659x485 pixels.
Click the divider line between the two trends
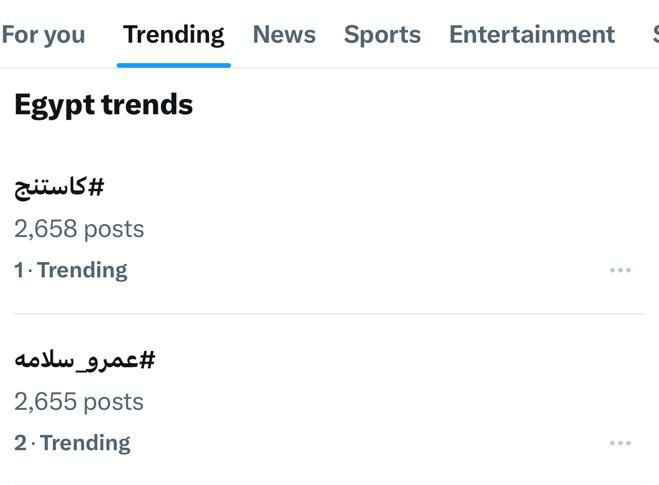click(x=329, y=314)
